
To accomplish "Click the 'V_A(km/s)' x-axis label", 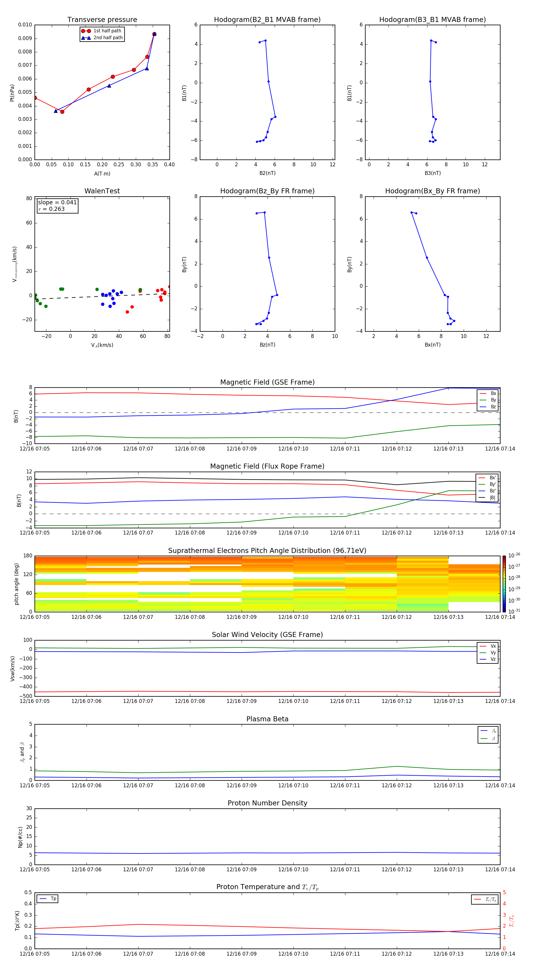I will click(x=102, y=345).
